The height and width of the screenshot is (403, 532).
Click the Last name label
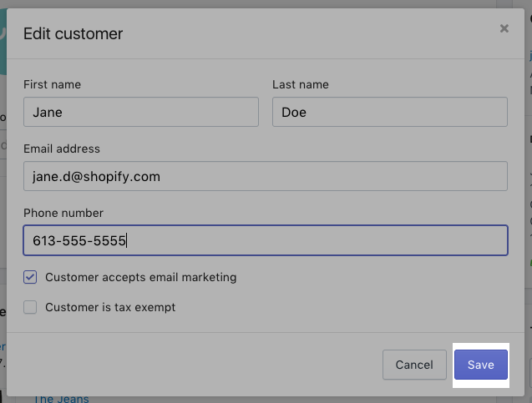301,84
